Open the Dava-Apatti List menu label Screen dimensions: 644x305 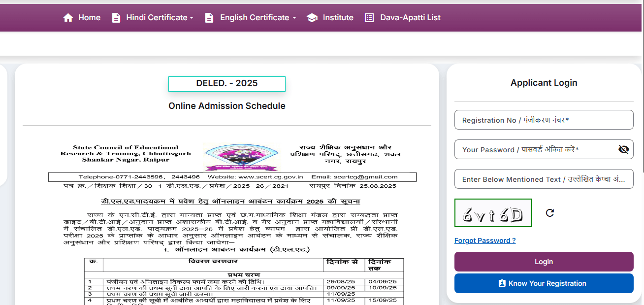click(x=410, y=18)
